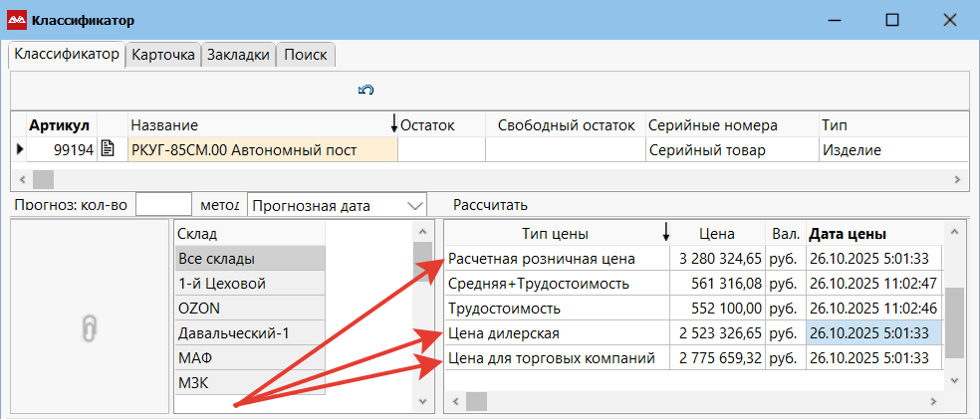This screenshot has height=419, width=980.
Task: Click the document icon next to 99194
Action: click(109, 149)
